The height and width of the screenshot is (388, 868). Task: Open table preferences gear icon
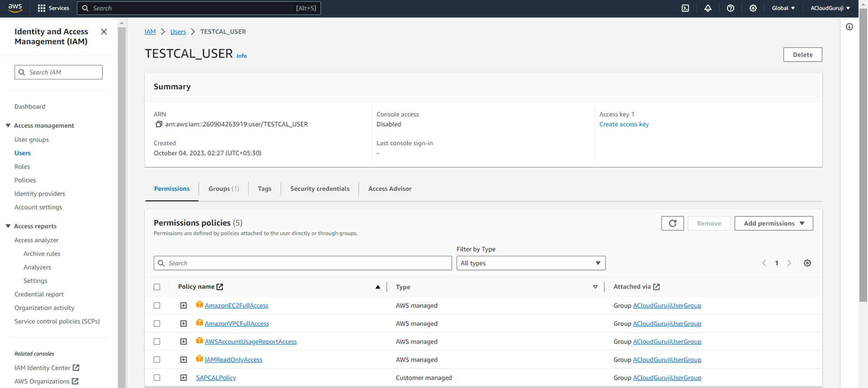click(x=807, y=263)
